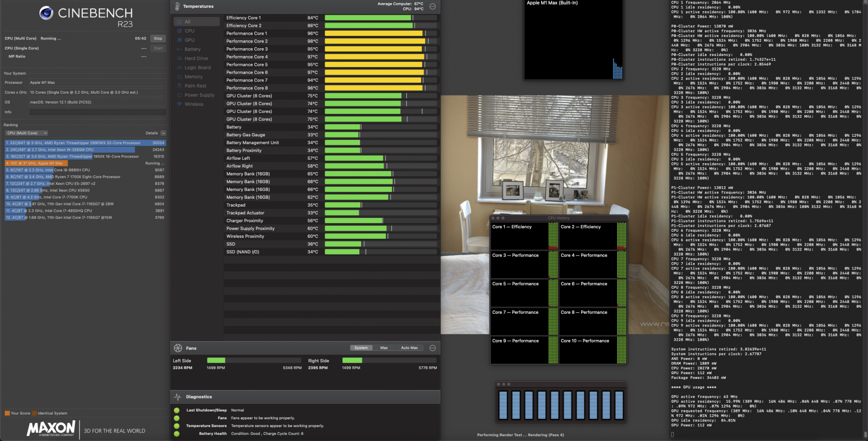The width and height of the screenshot is (868, 441).
Task: Select the All category in temperatures sidebar
Action: (x=197, y=22)
